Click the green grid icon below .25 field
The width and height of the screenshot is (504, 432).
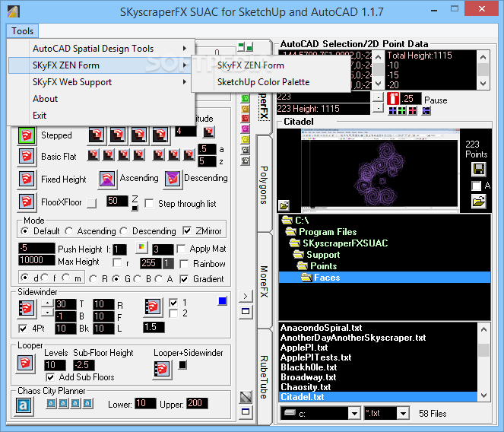[x=402, y=111]
